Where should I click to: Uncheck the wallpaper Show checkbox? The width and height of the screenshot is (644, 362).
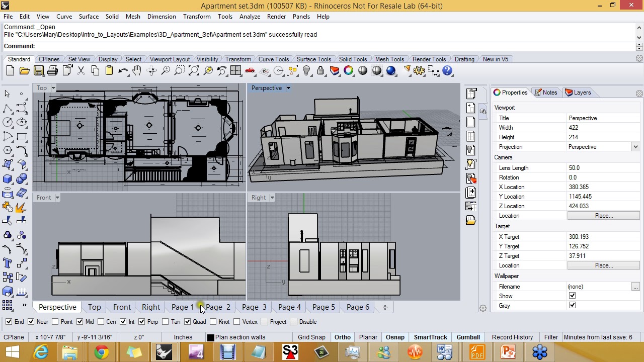coord(572,296)
